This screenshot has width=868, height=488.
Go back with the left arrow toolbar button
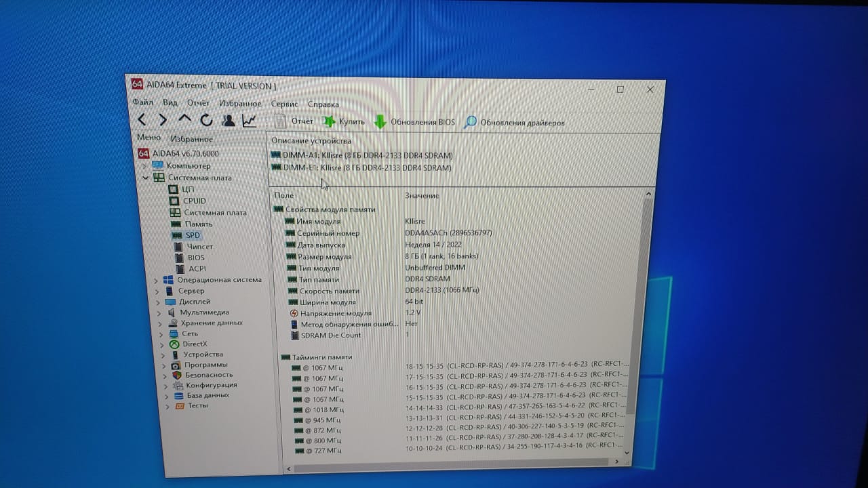142,120
